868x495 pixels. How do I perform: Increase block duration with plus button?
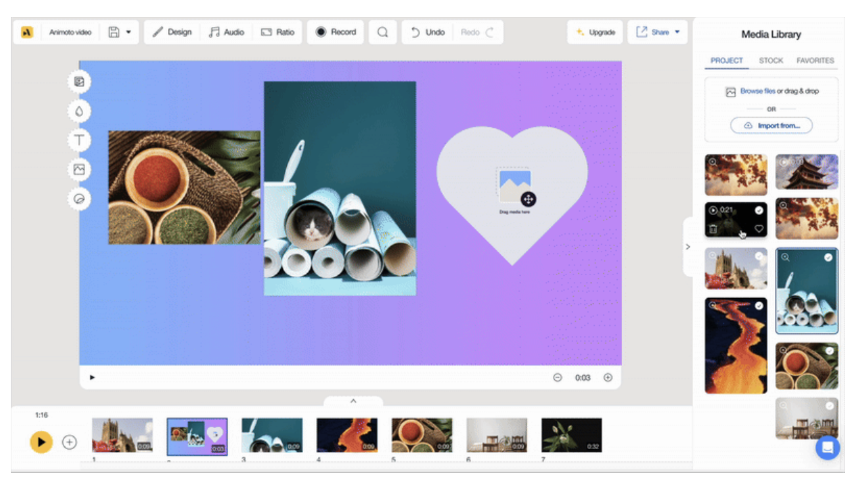click(607, 378)
